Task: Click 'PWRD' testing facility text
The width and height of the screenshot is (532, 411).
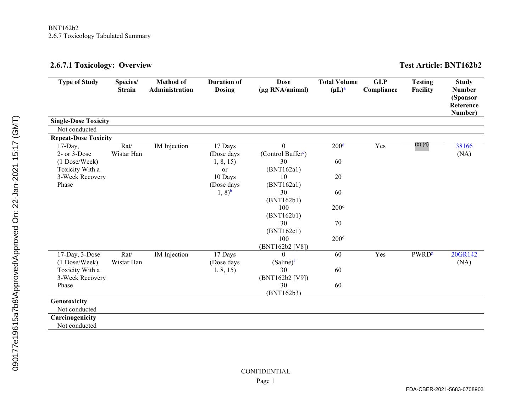Action: (421, 254)
